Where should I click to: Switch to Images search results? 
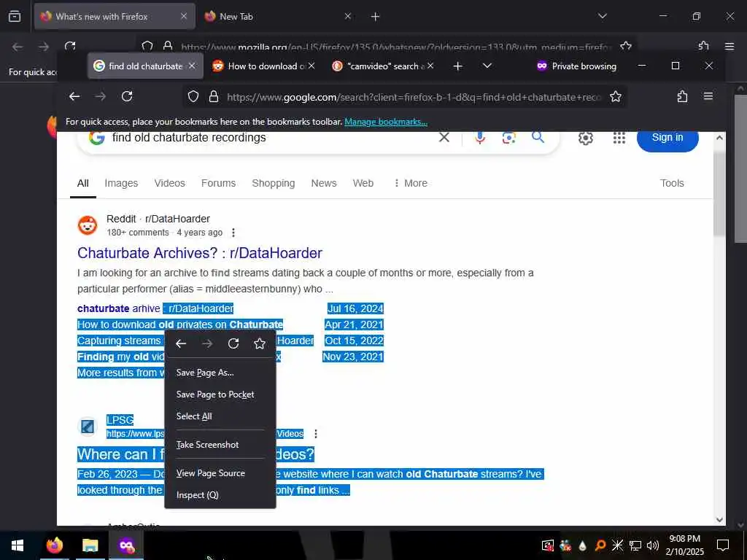(x=121, y=183)
